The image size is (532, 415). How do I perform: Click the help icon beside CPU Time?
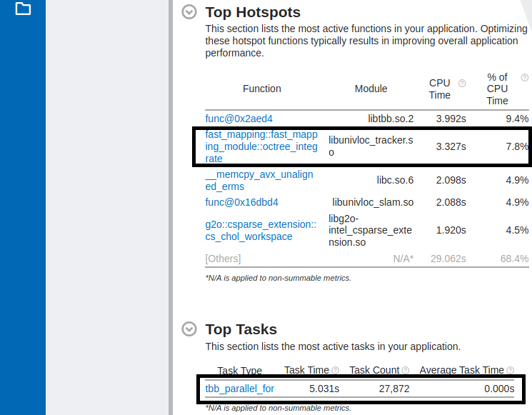[462, 84]
